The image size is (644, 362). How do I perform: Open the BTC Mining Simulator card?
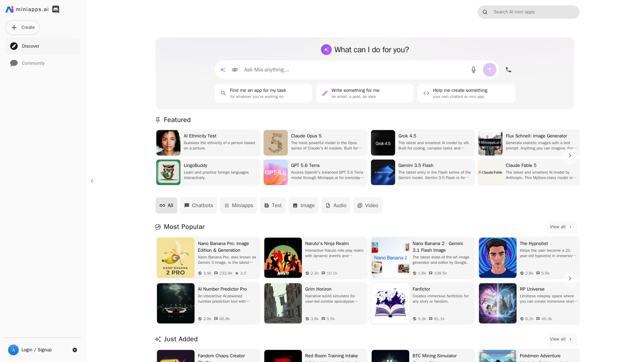tap(423, 356)
